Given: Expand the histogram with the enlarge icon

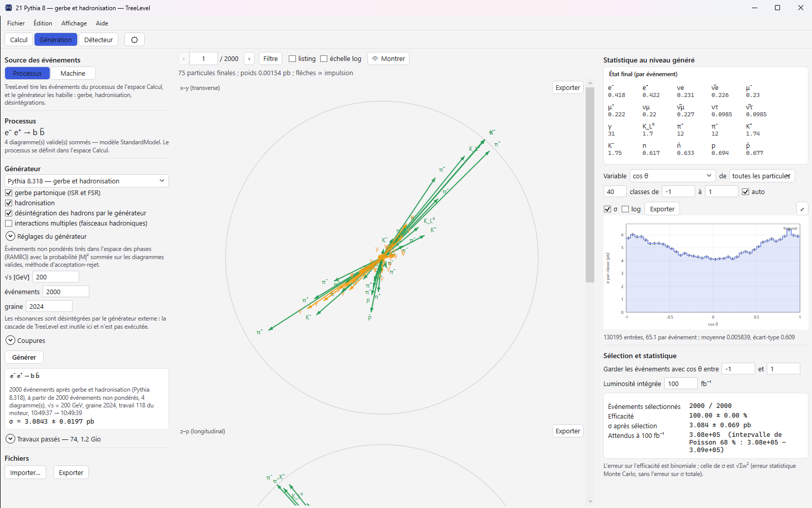Looking at the screenshot, I should click(x=802, y=209).
